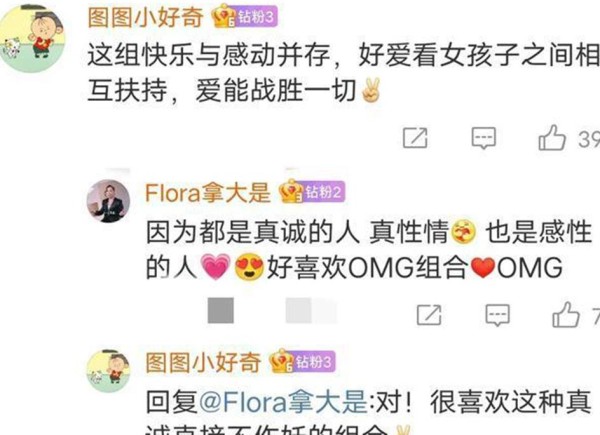Screen dimensions: 600x435
Task: Open 图图小好奇's top avatar
Action: tap(31, 38)
